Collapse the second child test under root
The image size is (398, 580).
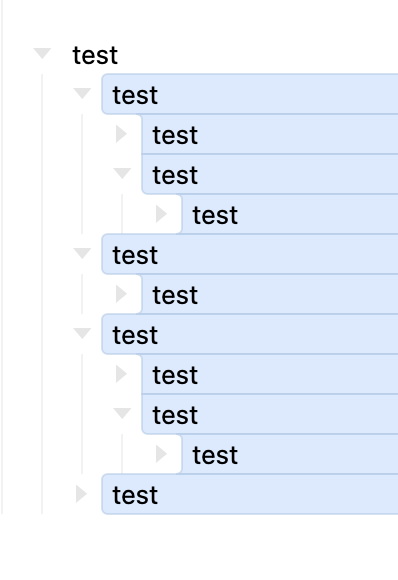tap(82, 253)
